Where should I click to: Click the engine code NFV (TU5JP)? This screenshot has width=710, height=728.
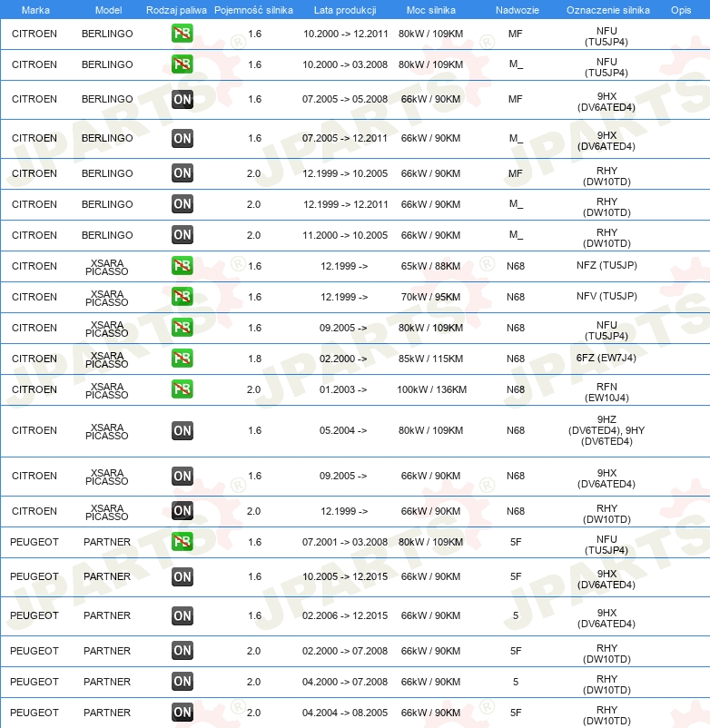606,296
